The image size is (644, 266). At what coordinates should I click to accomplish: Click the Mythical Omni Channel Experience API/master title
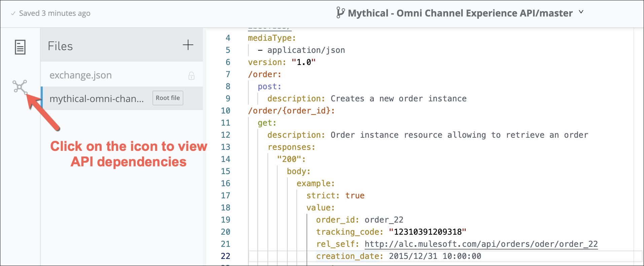pyautogui.click(x=460, y=13)
